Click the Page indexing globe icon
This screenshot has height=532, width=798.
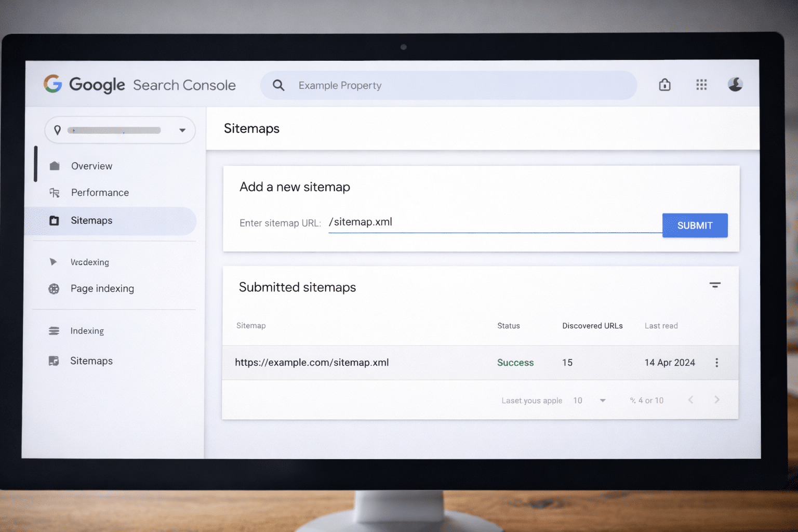coord(54,289)
